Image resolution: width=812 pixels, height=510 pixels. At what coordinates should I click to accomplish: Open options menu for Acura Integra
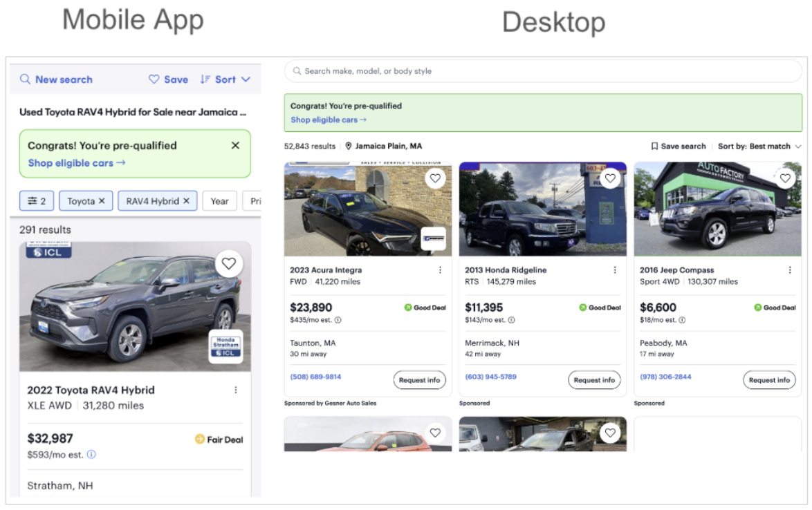pyautogui.click(x=440, y=270)
